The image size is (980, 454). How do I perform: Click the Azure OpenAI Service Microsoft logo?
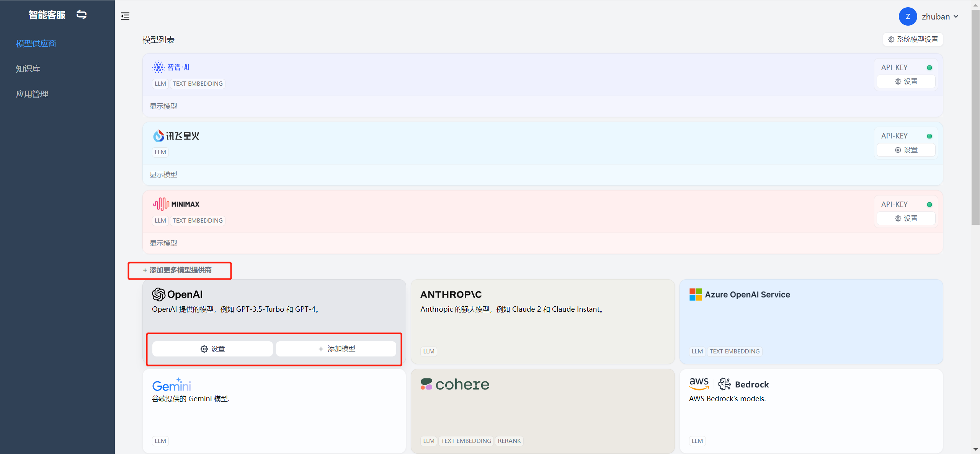695,295
